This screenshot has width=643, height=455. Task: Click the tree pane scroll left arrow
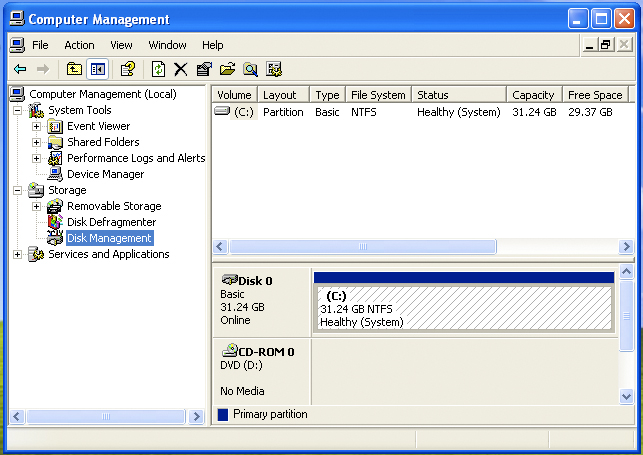click(x=17, y=416)
